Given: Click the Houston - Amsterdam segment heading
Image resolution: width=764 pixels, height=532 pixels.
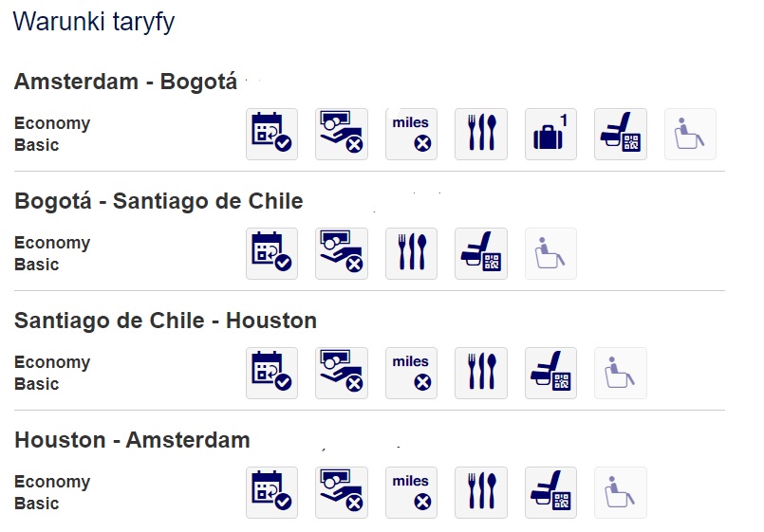Looking at the screenshot, I should pos(132,440).
